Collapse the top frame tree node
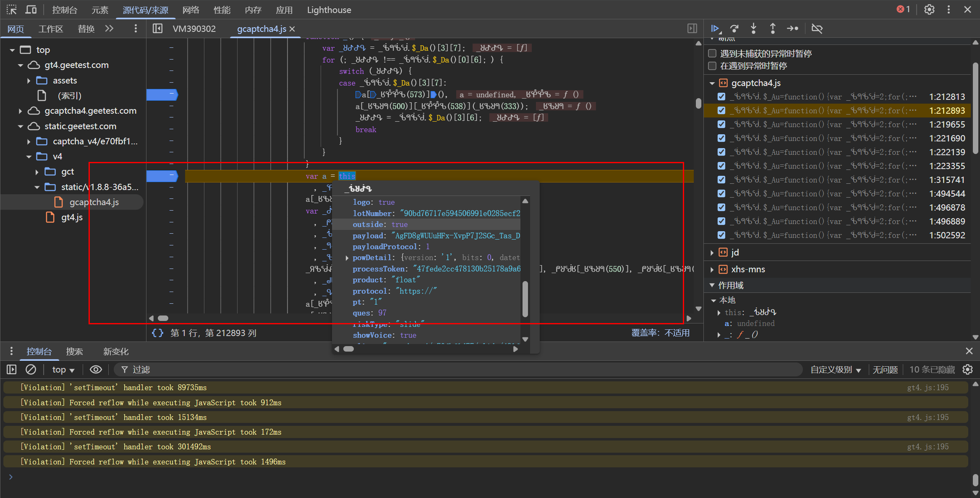Screen dimensions: 980x498 [x=12, y=50]
